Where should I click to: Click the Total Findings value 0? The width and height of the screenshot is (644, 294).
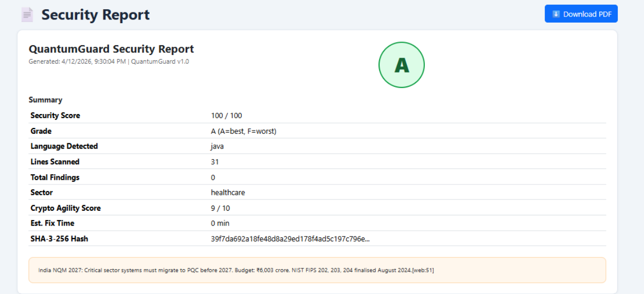(213, 177)
